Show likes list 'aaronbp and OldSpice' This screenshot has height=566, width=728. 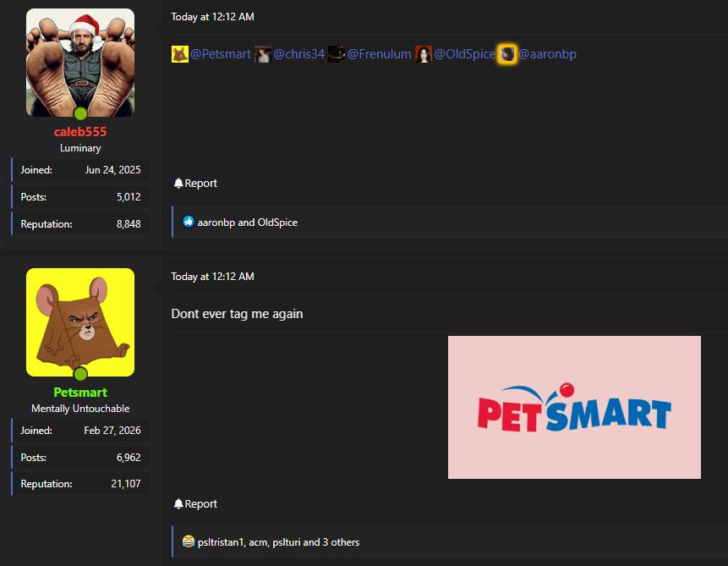pos(247,223)
